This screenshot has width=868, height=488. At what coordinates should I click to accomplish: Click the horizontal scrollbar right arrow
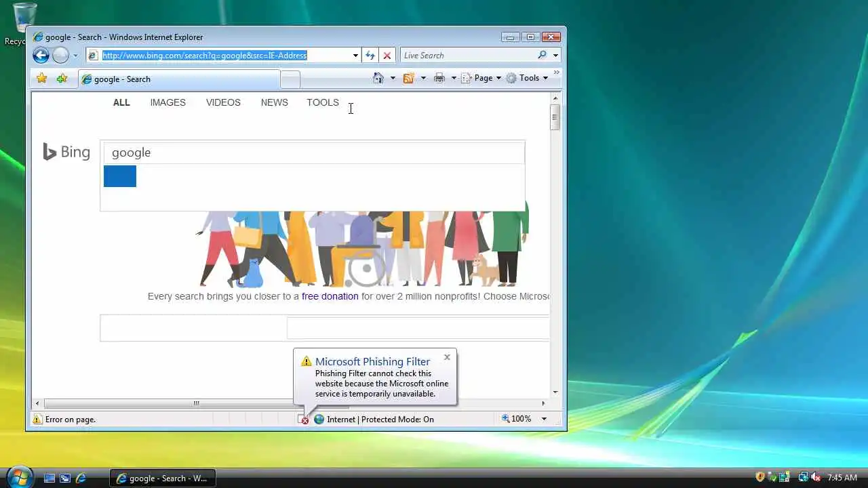pyautogui.click(x=543, y=403)
